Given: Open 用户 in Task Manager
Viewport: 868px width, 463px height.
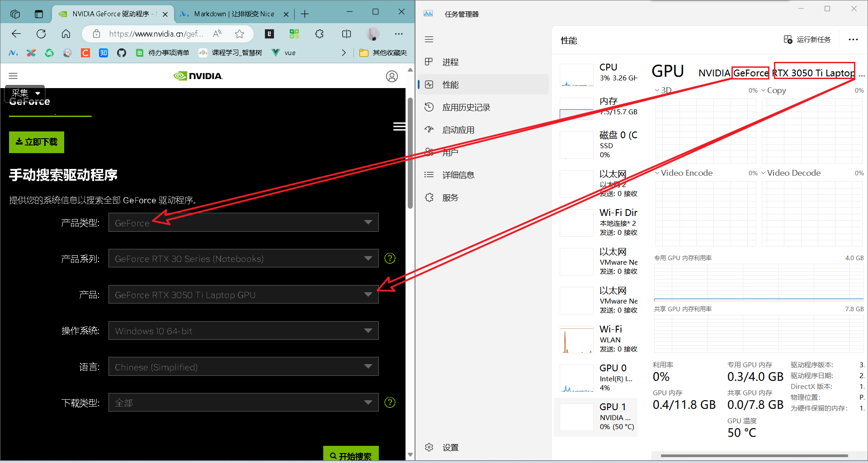Looking at the screenshot, I should 483,152.
